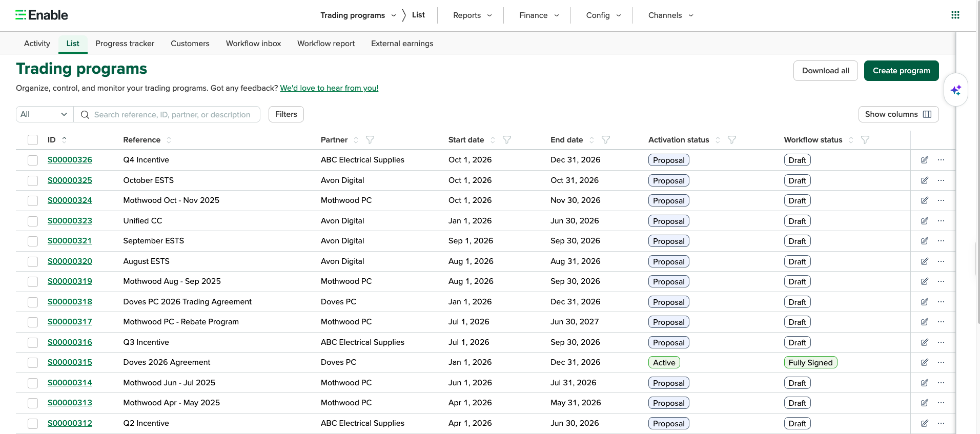Image resolution: width=980 pixels, height=434 pixels.
Task: Switch to the External earnings tab
Action: pyautogui.click(x=402, y=44)
